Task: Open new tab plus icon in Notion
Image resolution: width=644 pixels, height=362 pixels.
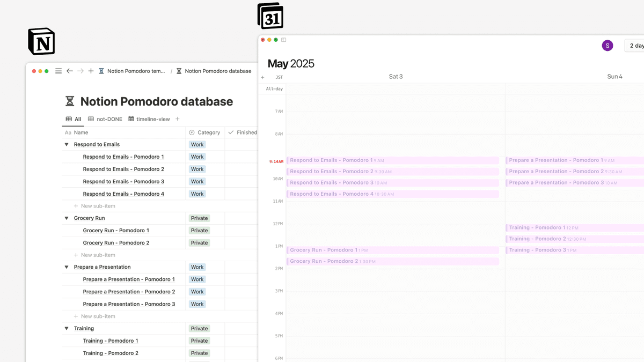Action: click(91, 71)
